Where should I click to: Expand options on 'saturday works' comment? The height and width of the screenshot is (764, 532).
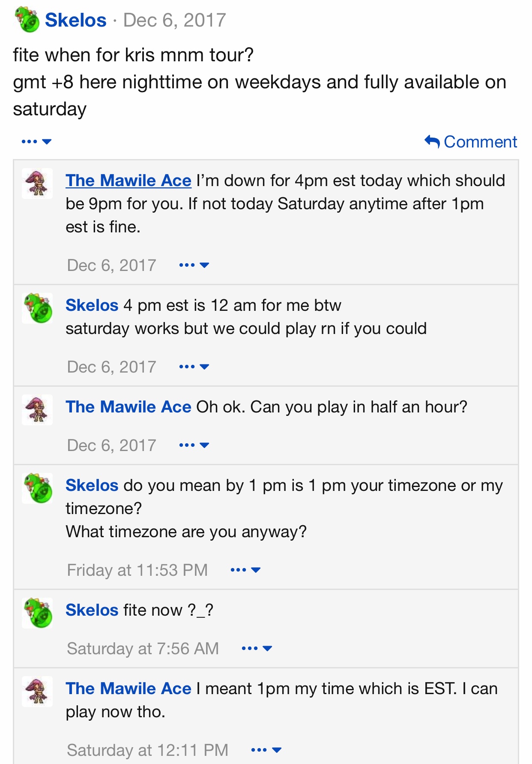[x=194, y=367]
